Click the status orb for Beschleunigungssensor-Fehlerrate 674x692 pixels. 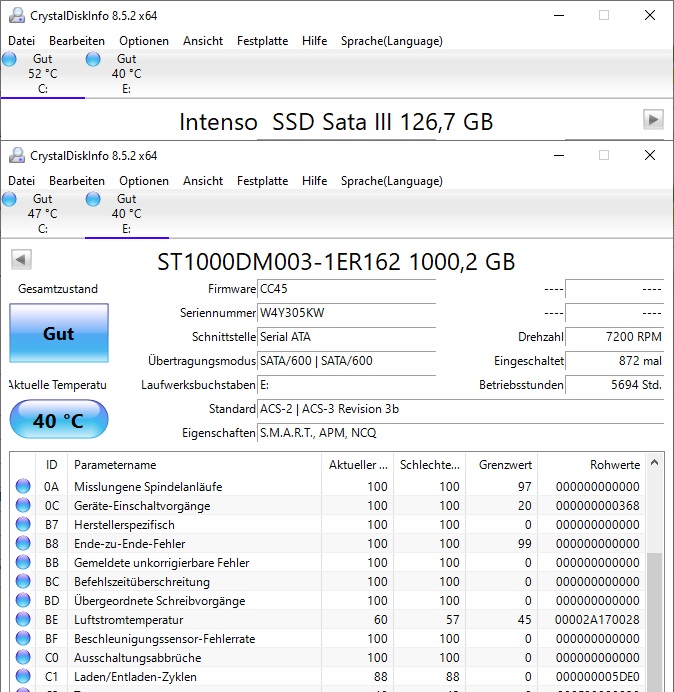coord(23,638)
